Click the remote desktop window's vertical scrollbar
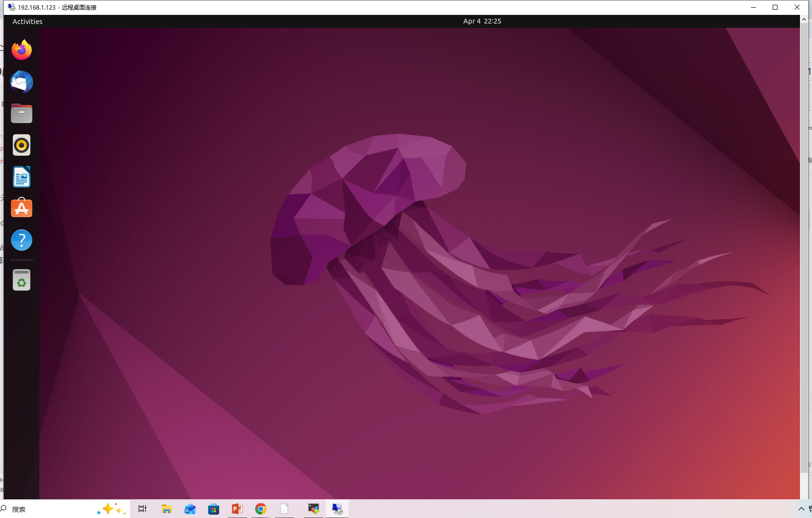 click(804, 248)
